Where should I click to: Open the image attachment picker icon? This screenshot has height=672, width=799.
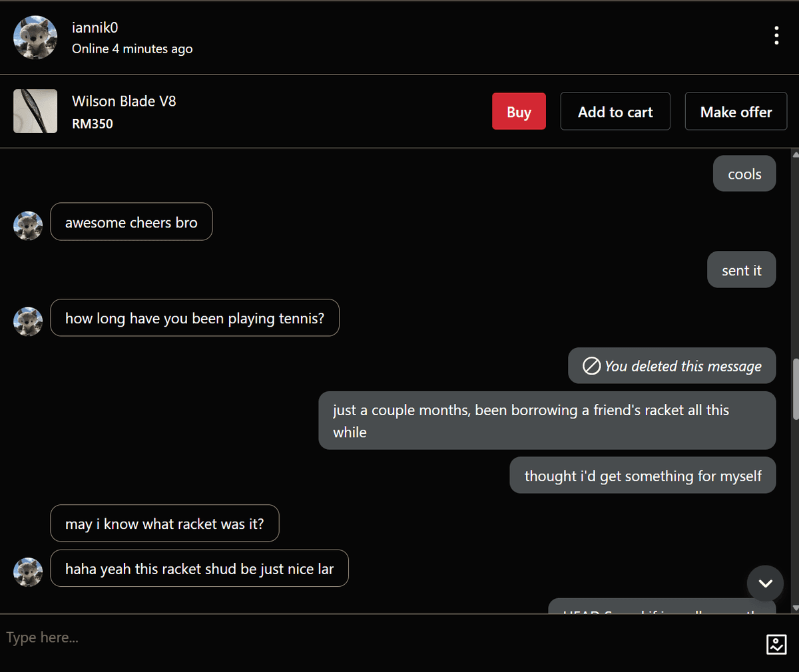point(776,644)
